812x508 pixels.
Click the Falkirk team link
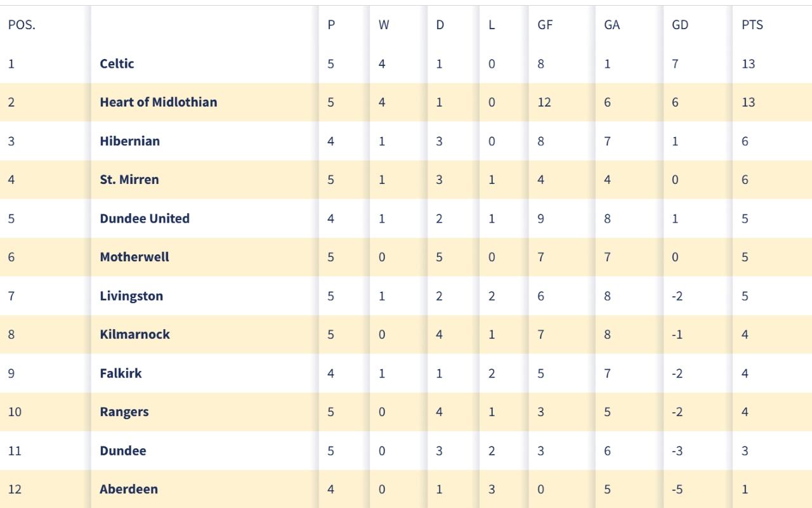121,374
